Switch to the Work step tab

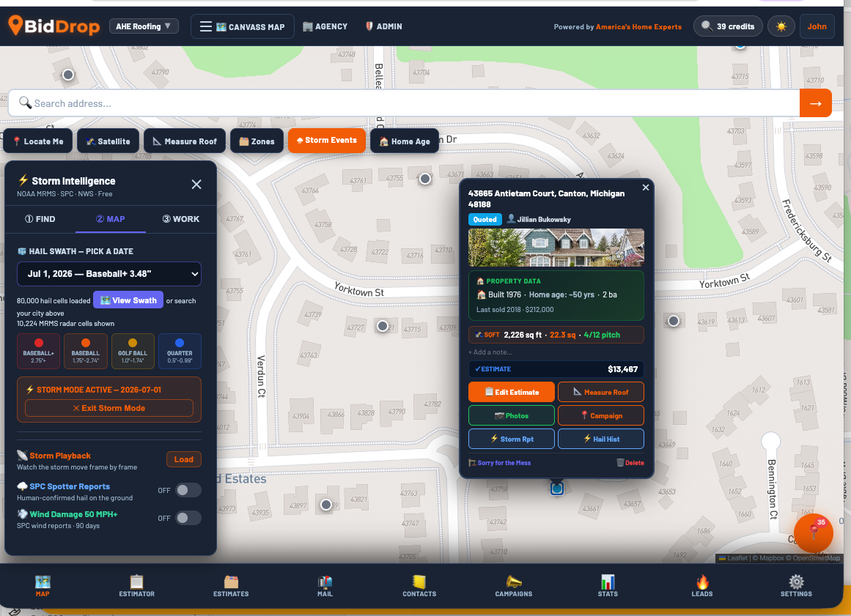(181, 219)
